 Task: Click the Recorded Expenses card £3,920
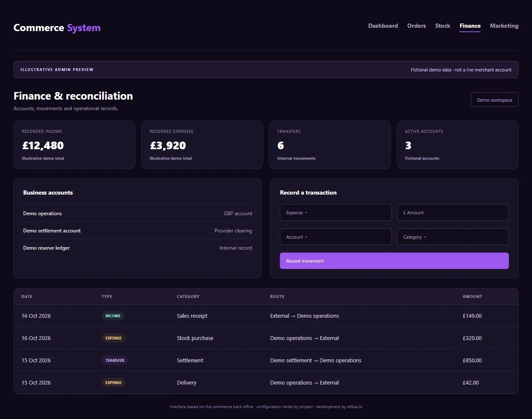202,145
